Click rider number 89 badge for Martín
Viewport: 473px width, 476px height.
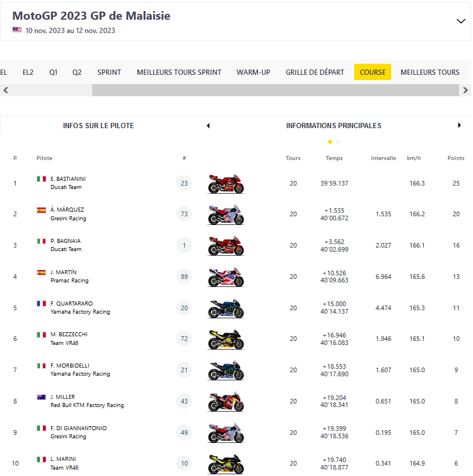coord(184,277)
